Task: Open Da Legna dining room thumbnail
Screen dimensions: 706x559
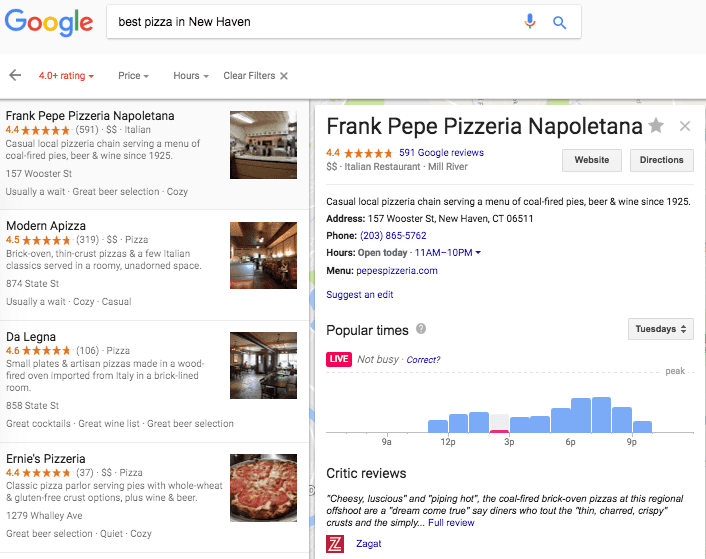Action: click(263, 365)
